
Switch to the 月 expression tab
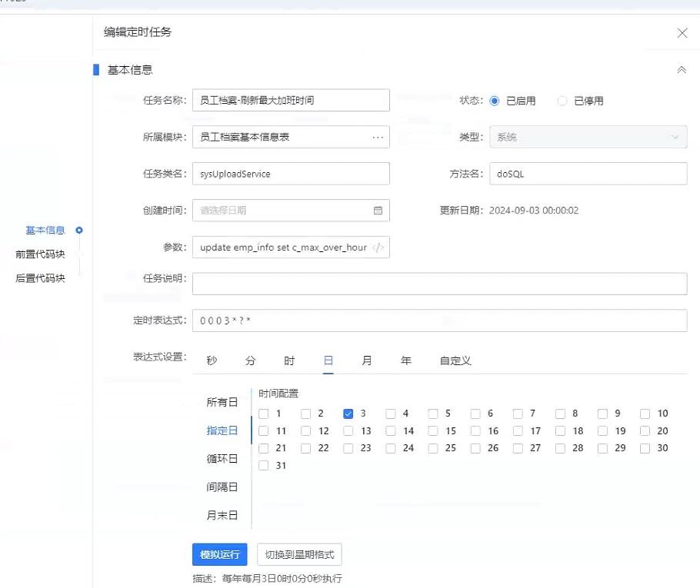coord(367,360)
